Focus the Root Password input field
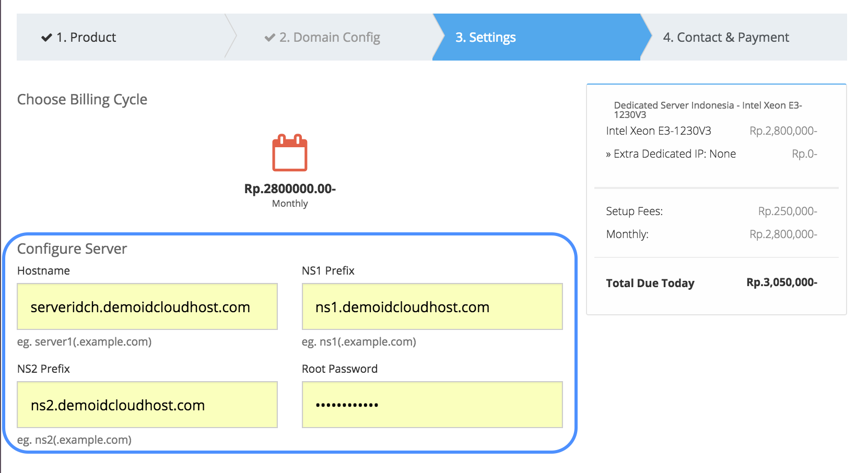 (x=431, y=405)
